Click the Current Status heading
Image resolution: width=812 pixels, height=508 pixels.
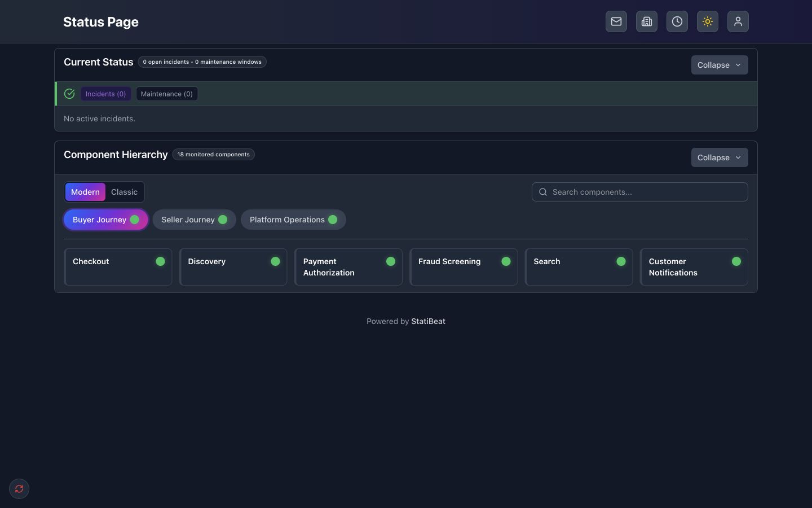coord(98,62)
